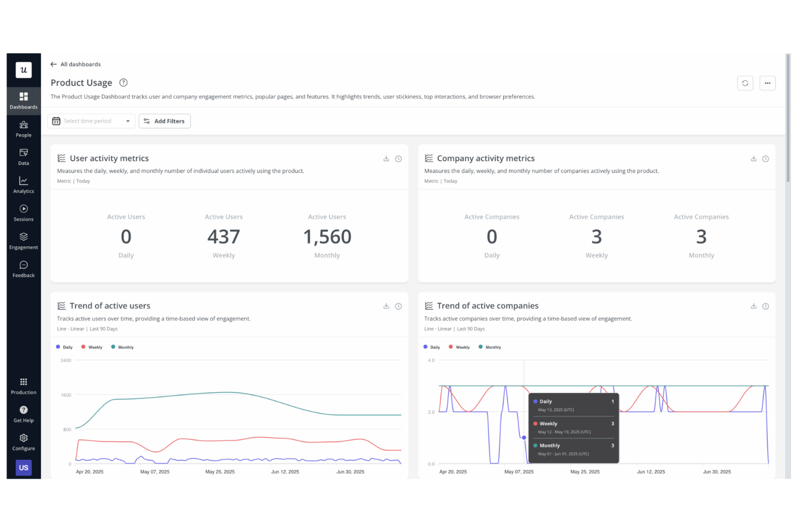
Task: View info for Company activity metrics widget
Action: pos(766,158)
